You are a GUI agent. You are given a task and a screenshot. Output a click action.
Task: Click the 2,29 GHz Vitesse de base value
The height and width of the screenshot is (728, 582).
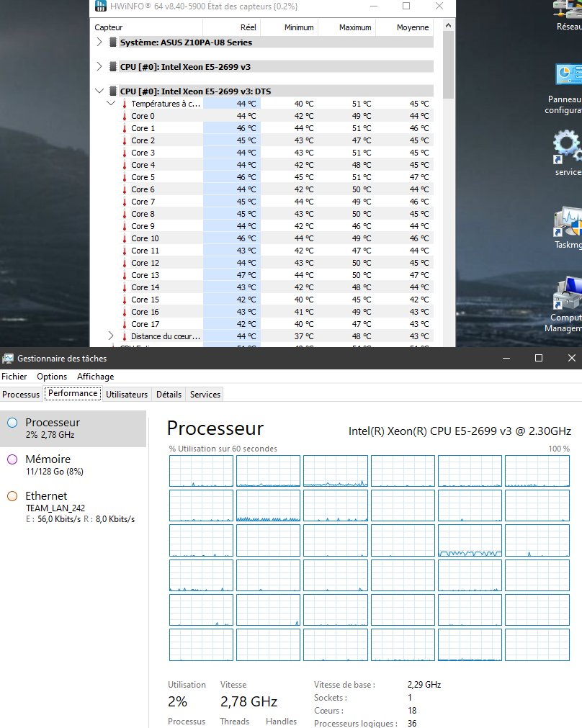(x=424, y=684)
